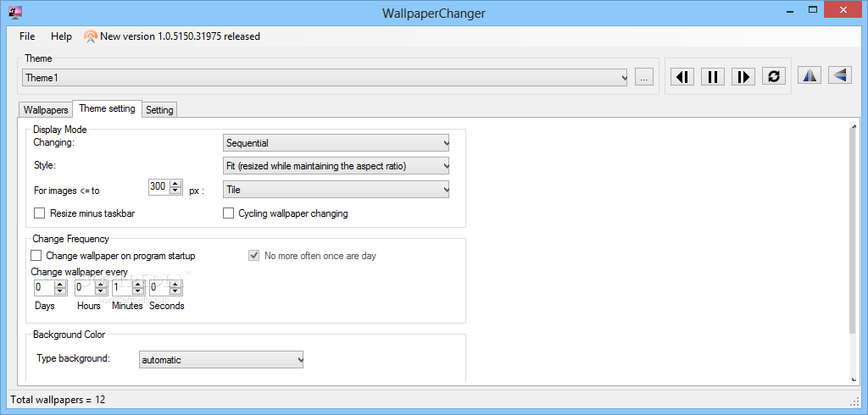
Task: Click the New version released notice
Action: (180, 36)
